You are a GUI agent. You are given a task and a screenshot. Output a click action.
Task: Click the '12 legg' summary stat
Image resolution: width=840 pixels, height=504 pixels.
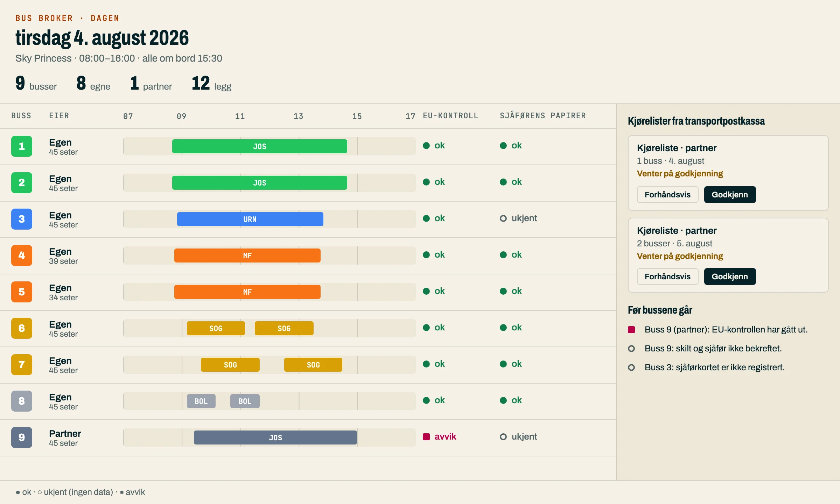[212, 84]
